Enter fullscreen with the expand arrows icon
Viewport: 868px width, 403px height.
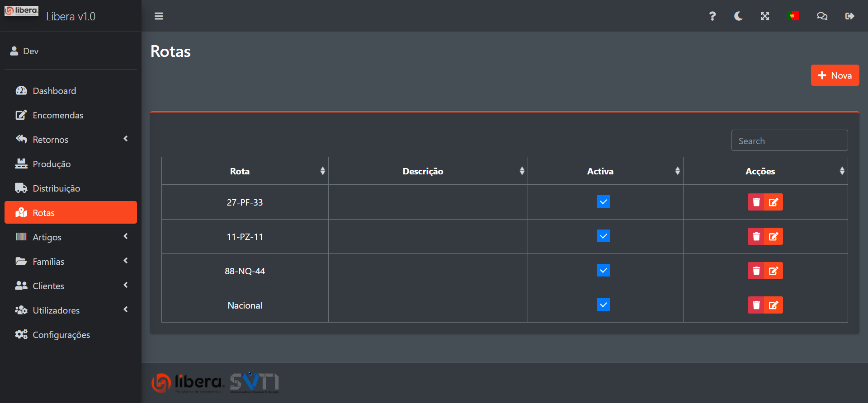[765, 16]
